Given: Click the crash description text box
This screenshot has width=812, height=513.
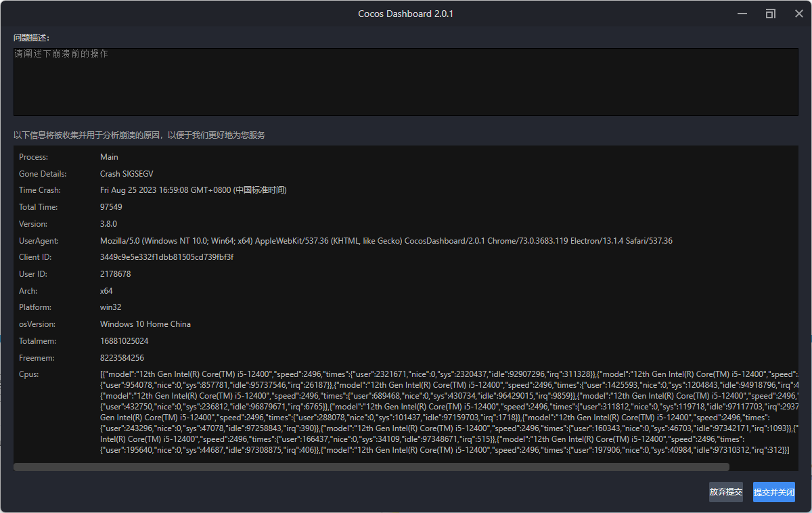Looking at the screenshot, I should tap(406, 81).
